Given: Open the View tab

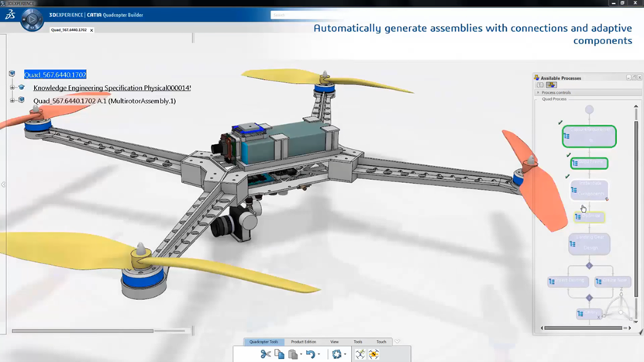Looking at the screenshot, I should tap(334, 342).
